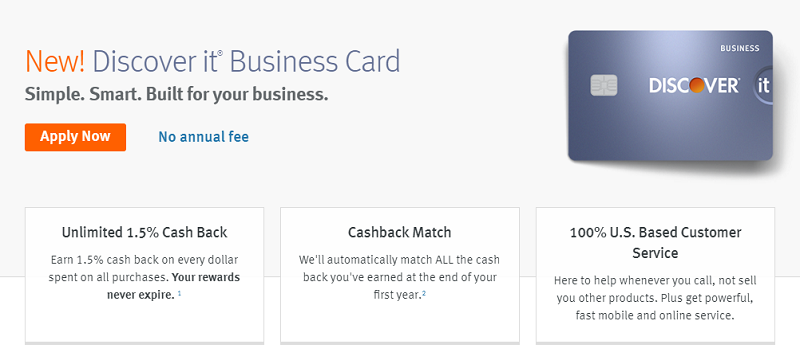
Task: Select the 100% U.S. Based Customer Service heading
Action: pos(655,242)
